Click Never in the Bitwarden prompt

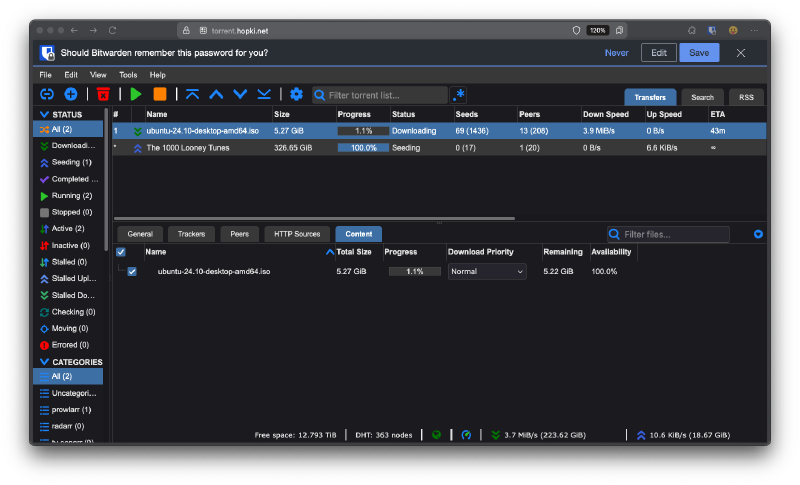click(617, 53)
